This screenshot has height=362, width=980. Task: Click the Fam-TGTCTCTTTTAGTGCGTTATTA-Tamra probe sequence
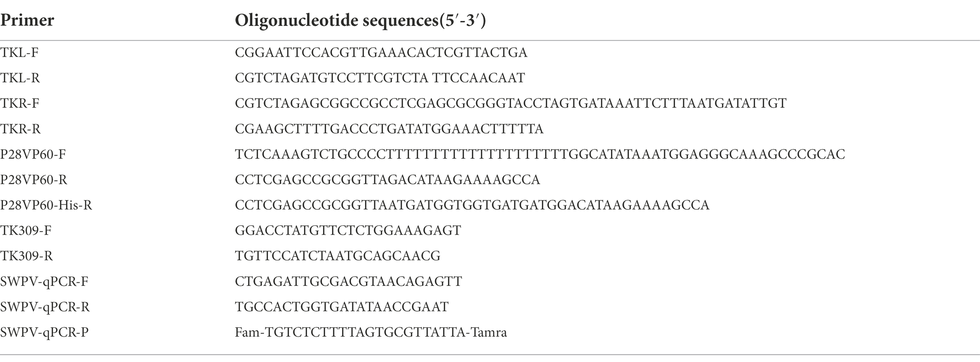click(x=371, y=333)
